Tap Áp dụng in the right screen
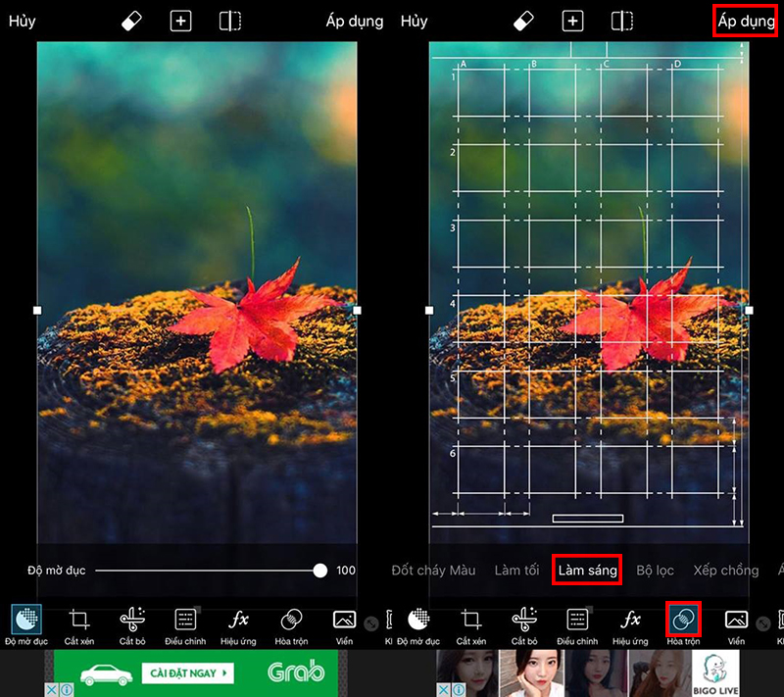 [746, 22]
